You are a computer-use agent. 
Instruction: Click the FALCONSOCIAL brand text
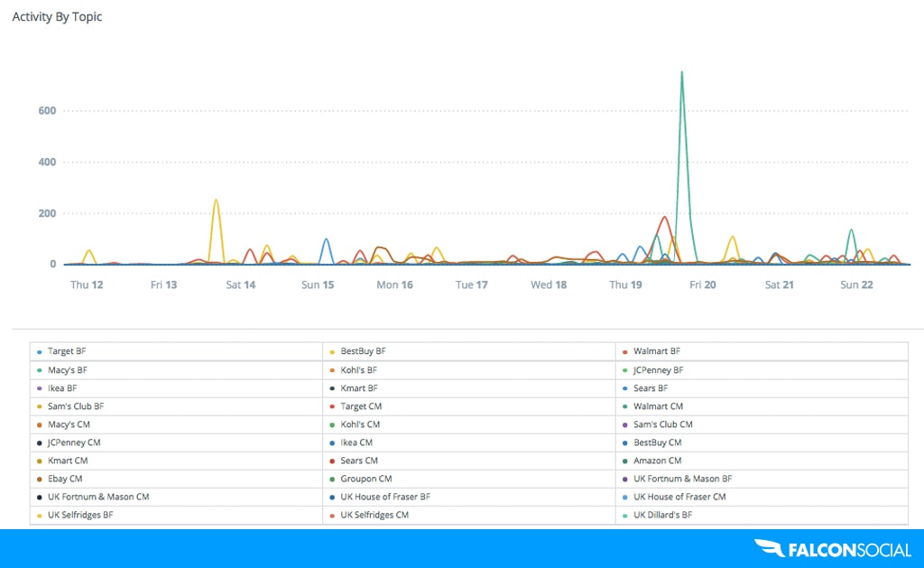tap(851, 548)
